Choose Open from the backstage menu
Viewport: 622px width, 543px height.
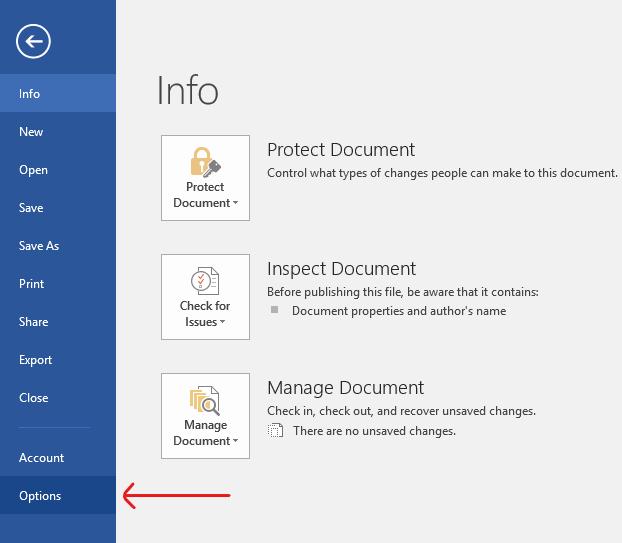(58, 170)
